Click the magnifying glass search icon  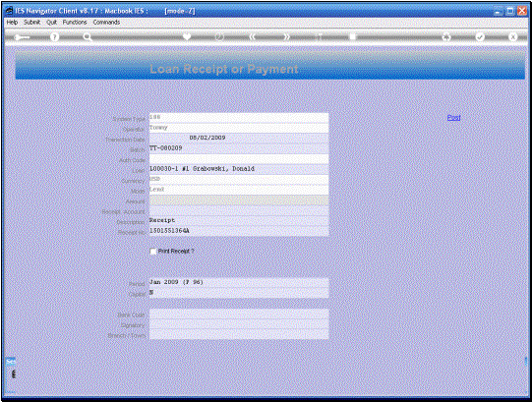pos(88,37)
